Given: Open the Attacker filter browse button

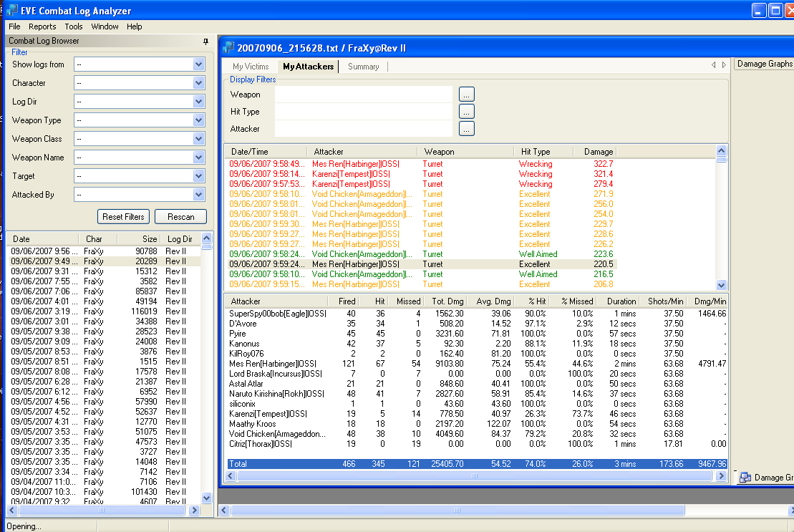Looking at the screenshot, I should [x=466, y=129].
